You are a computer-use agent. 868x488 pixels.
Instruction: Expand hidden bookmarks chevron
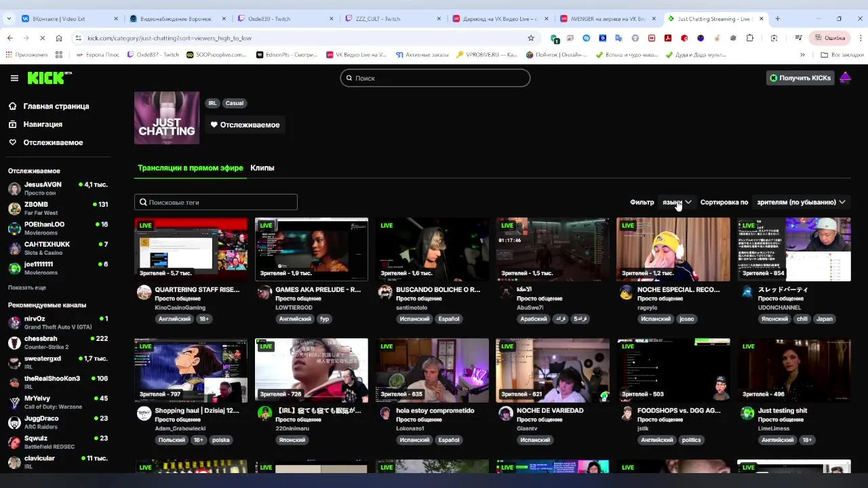pyautogui.click(x=802, y=55)
